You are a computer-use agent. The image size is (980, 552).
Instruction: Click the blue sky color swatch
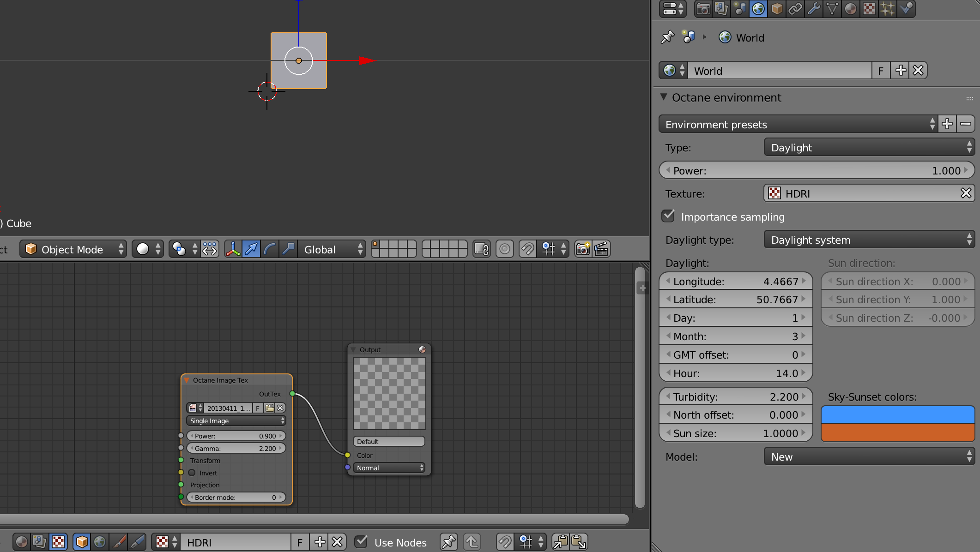(897, 414)
